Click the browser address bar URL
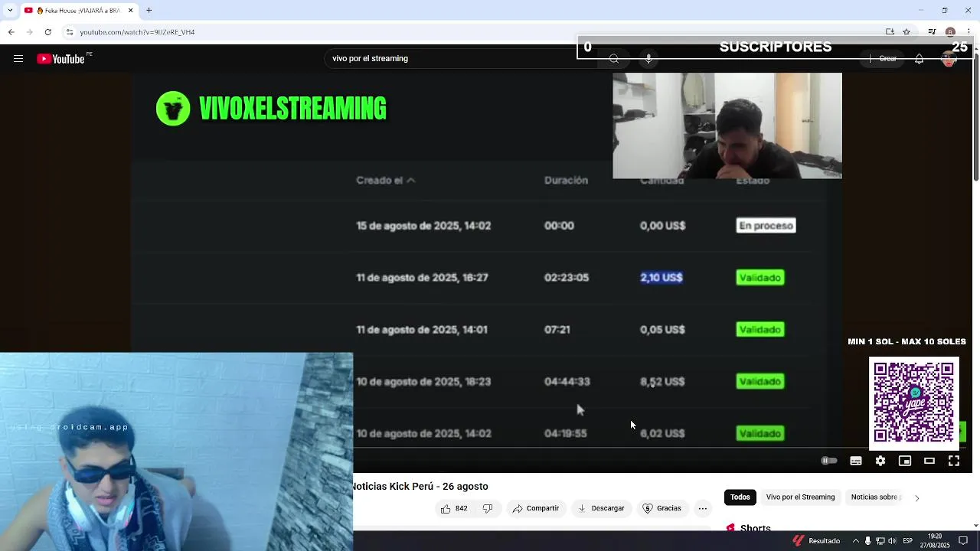The width and height of the screenshot is (980, 551). point(138,32)
